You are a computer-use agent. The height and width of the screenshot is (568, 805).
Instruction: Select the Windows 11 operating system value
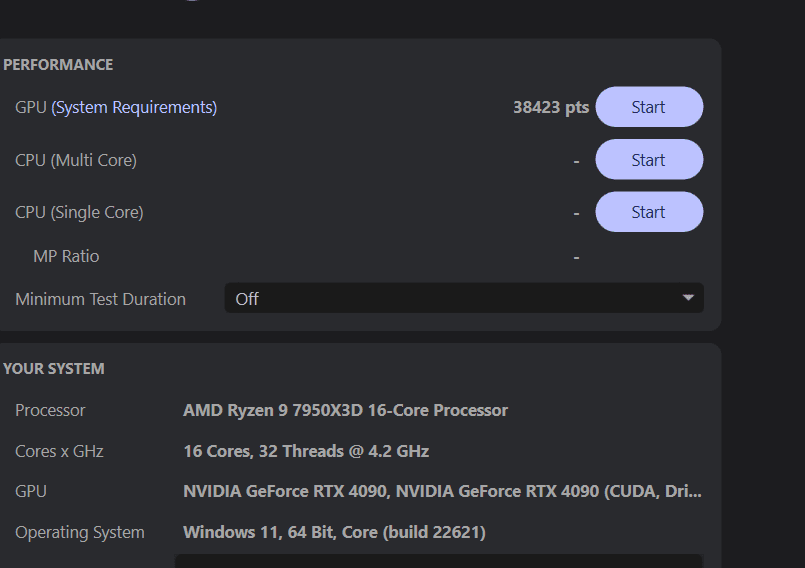[334, 532]
